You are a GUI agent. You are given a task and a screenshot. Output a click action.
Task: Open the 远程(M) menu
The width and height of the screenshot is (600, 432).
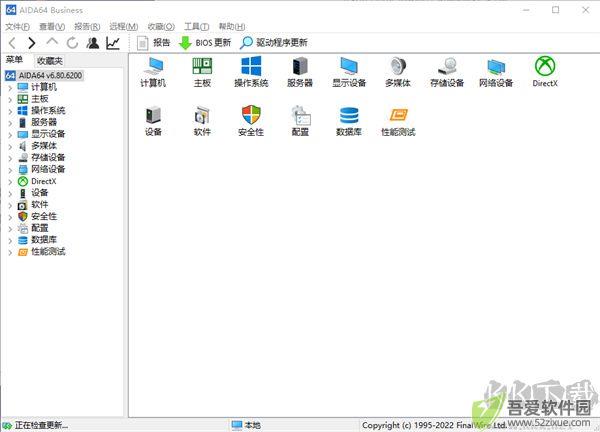[124, 26]
